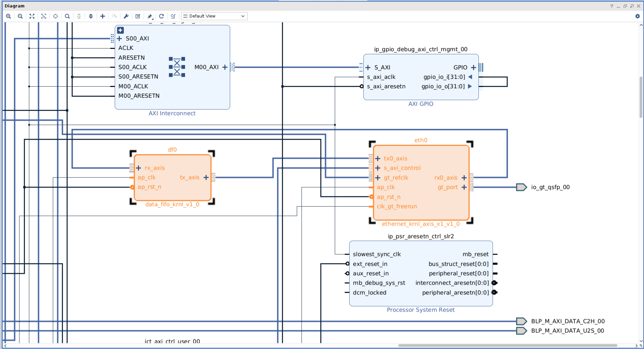This screenshot has width=644, height=349.
Task: Click the Auto-fit Selection crosshair icon
Action: 56,16
